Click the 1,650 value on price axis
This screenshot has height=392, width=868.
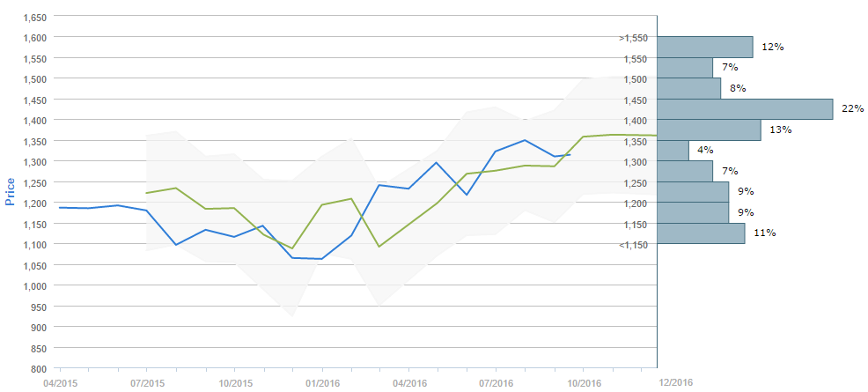pyautogui.click(x=34, y=18)
